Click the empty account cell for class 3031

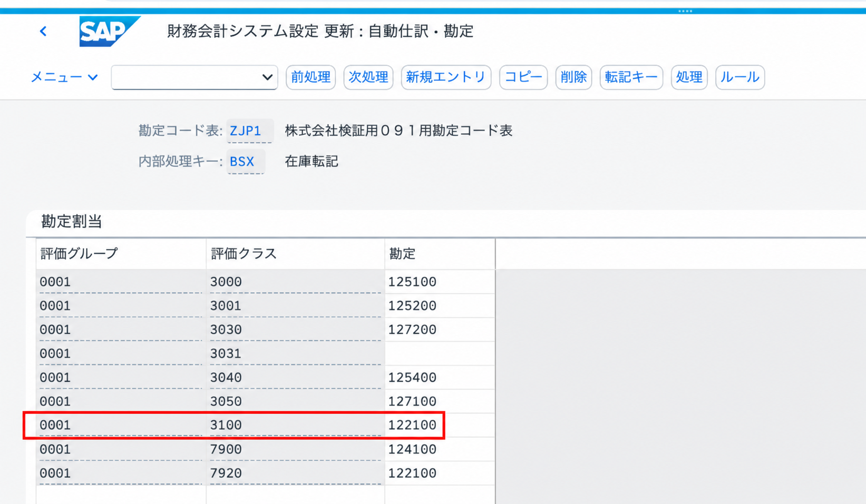click(x=440, y=353)
